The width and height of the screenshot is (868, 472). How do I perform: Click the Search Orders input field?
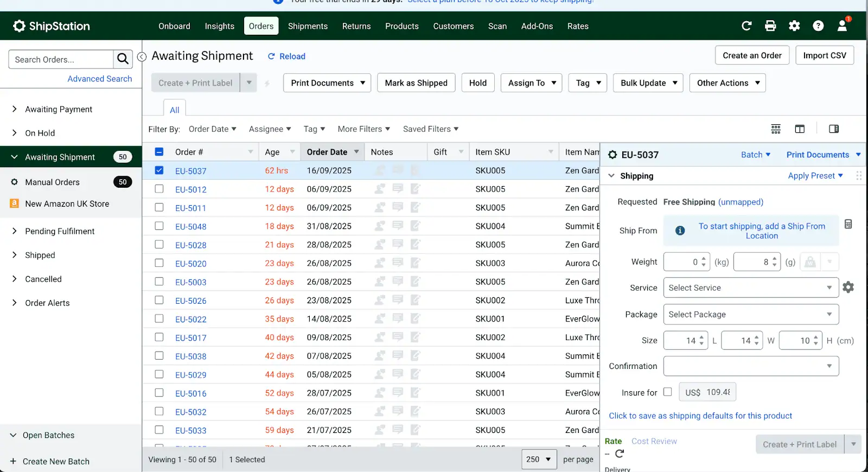coord(61,59)
